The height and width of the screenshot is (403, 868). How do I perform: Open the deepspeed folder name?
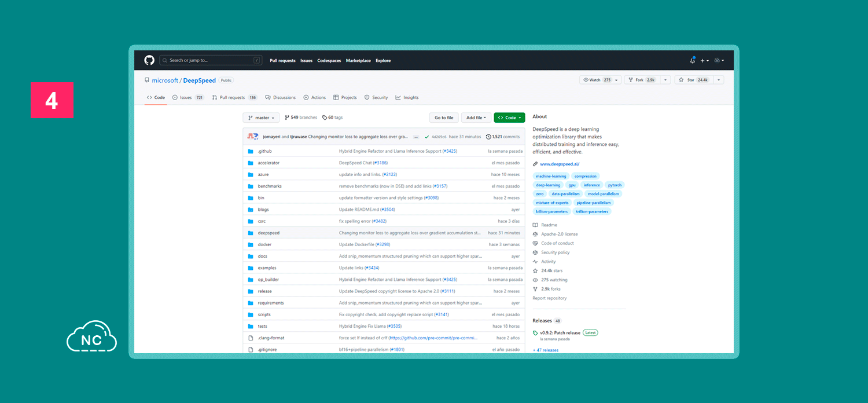coord(269,233)
